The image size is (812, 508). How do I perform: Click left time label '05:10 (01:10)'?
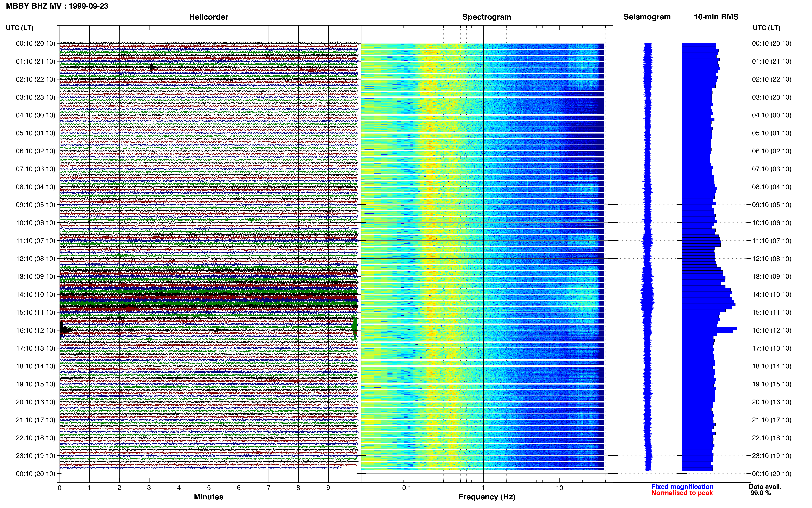click(36, 133)
